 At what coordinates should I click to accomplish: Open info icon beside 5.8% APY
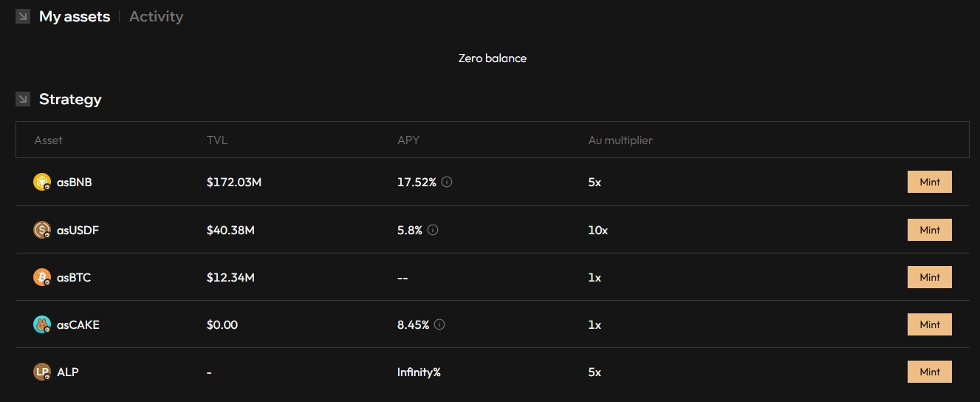tap(433, 230)
